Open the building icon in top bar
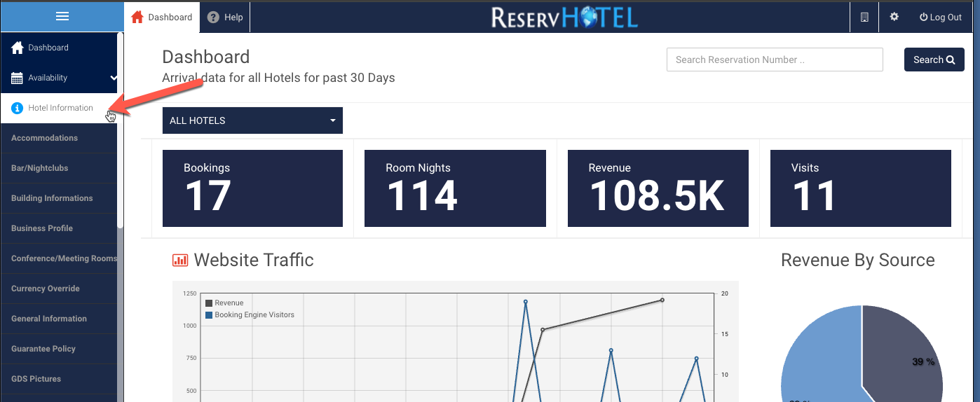980x402 pixels. (x=864, y=17)
